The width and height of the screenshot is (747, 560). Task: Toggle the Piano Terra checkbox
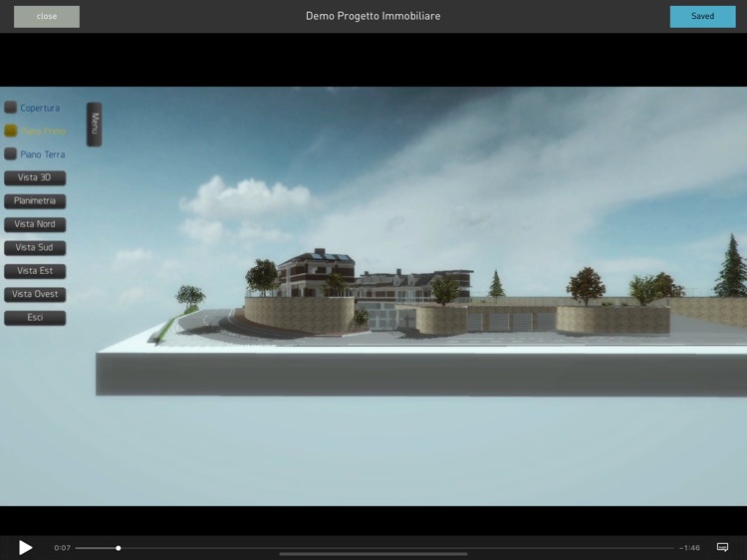click(11, 153)
